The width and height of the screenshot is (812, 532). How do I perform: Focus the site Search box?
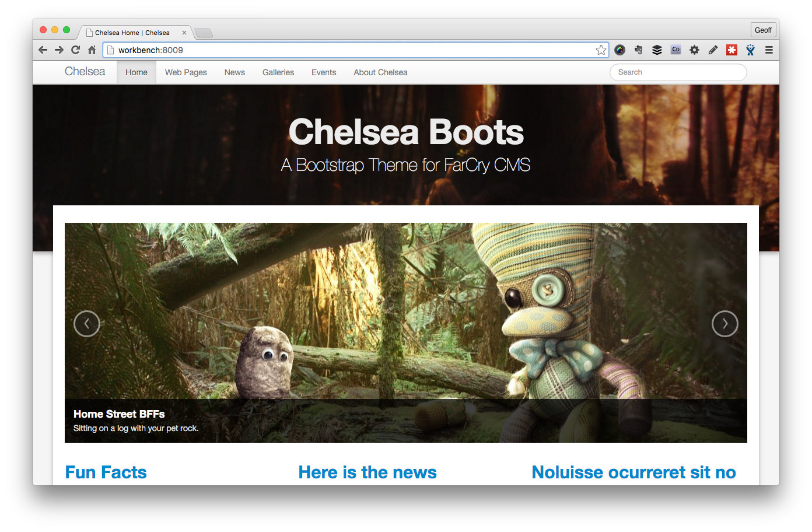(x=678, y=72)
